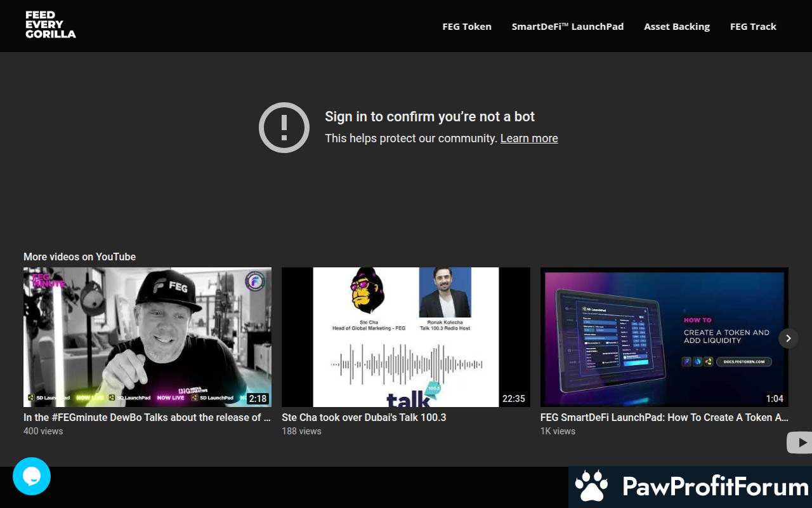The height and width of the screenshot is (508, 812).
Task: Open the Talk 100.3 radio video thumbnail
Action: (406, 337)
